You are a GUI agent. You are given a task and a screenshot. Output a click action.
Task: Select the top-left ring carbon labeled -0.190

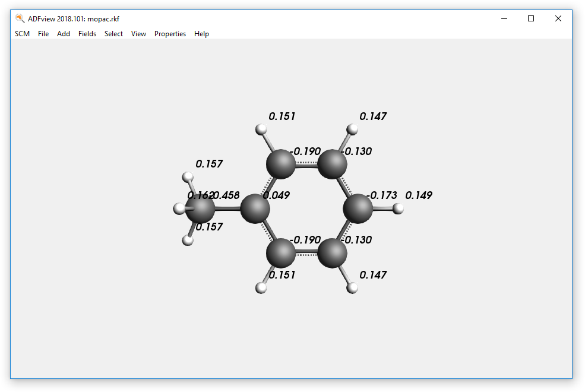coord(281,164)
